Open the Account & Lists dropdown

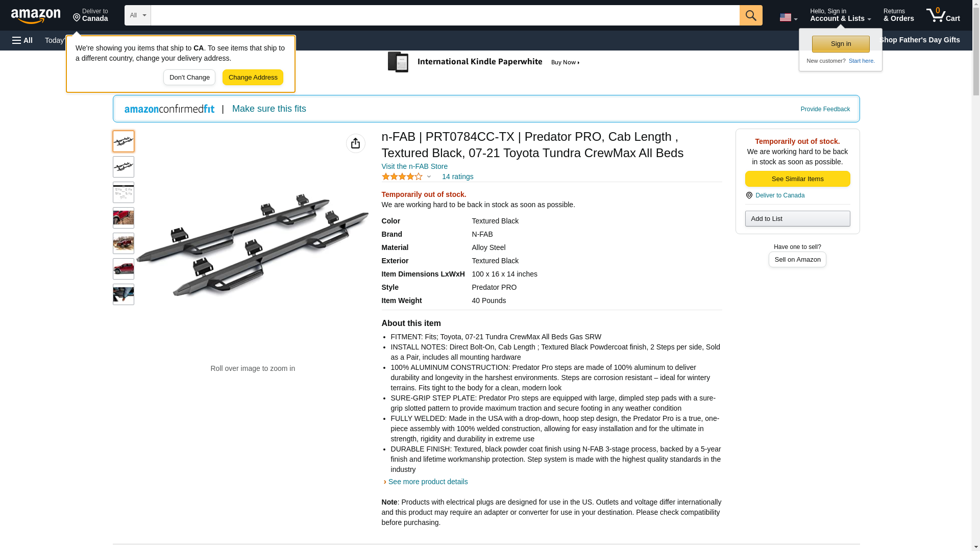(840, 15)
